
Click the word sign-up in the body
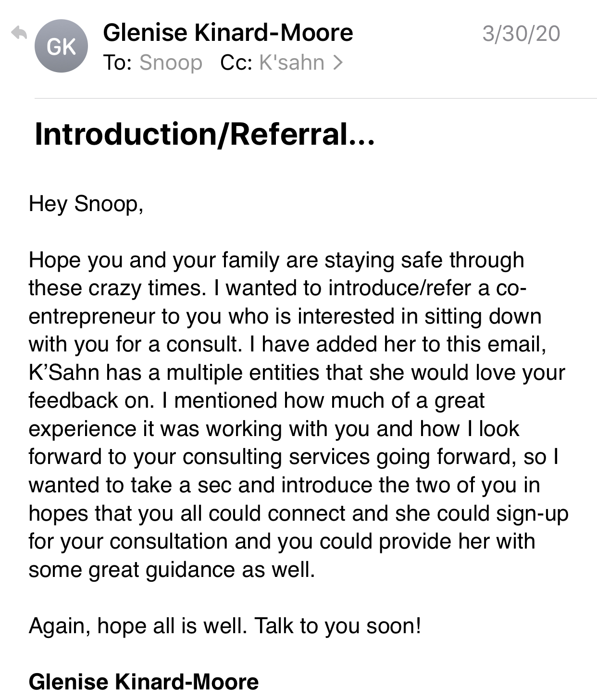532,514
